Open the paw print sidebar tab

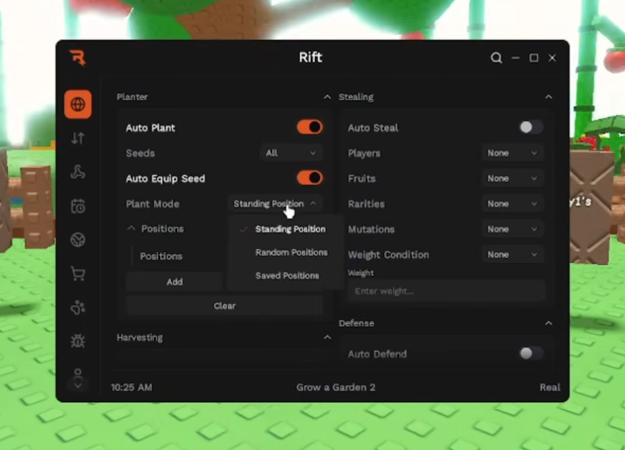coord(78,307)
